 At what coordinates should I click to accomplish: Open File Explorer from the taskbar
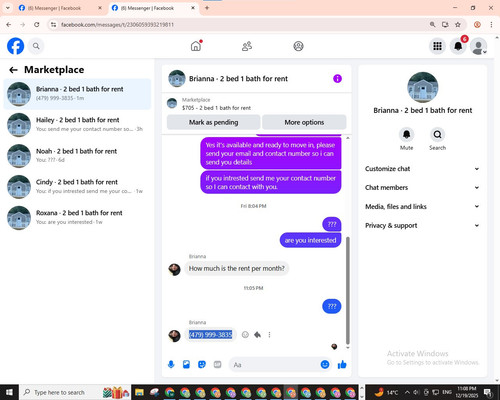[139, 392]
